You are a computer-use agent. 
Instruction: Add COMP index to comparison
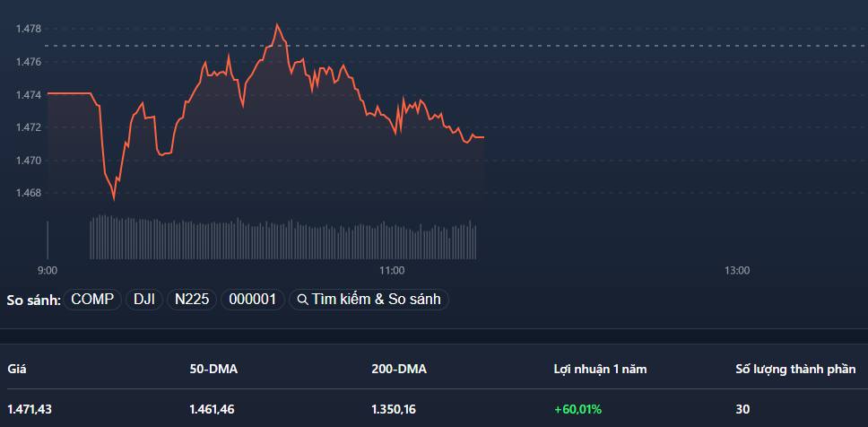pos(92,300)
